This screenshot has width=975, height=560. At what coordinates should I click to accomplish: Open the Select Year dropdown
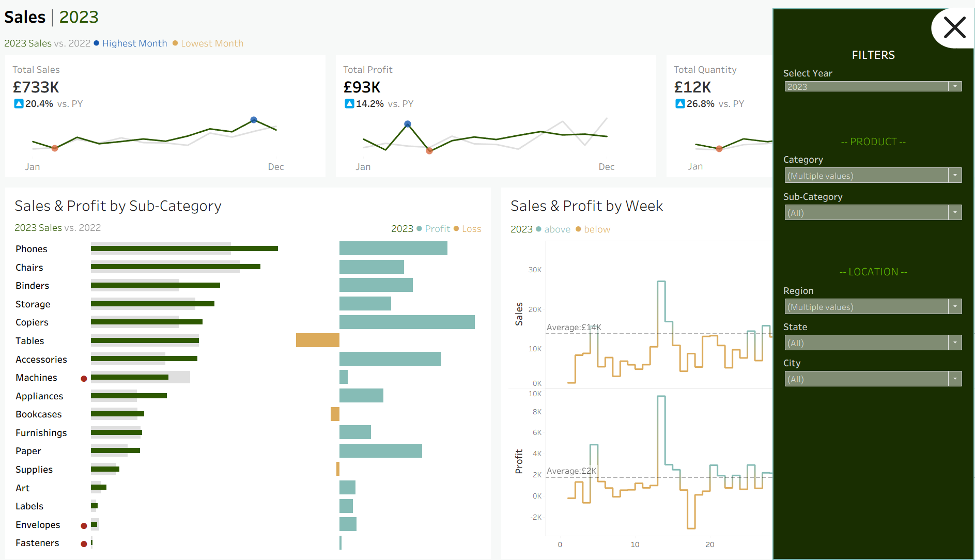pos(955,87)
